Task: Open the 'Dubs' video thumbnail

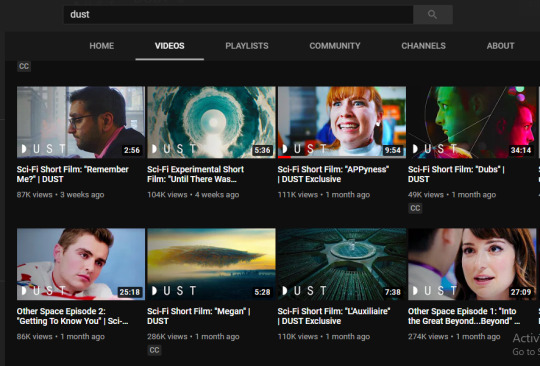Action: [x=472, y=122]
